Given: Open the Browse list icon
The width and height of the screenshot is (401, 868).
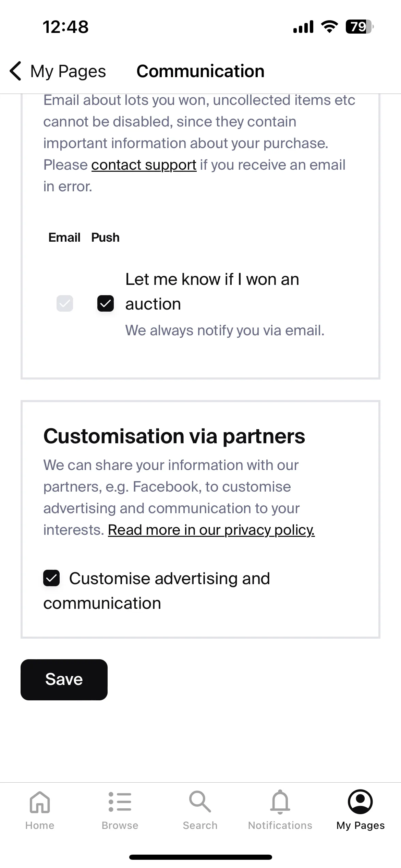Looking at the screenshot, I should point(120,802).
